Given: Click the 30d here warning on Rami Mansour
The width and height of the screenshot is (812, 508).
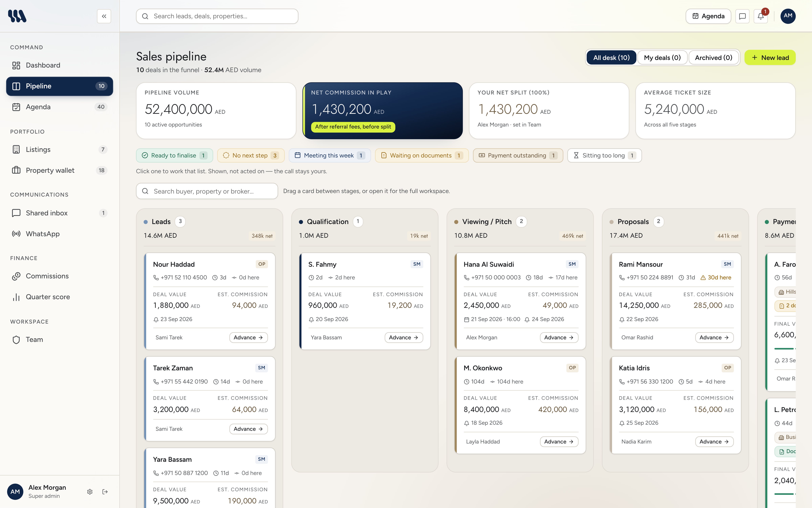Looking at the screenshot, I should [x=716, y=278].
